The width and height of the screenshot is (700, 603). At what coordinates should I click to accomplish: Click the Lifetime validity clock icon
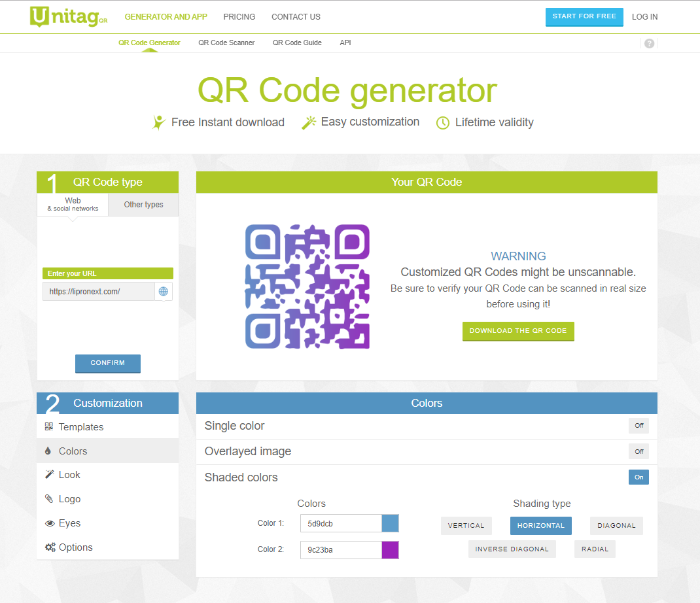click(442, 123)
